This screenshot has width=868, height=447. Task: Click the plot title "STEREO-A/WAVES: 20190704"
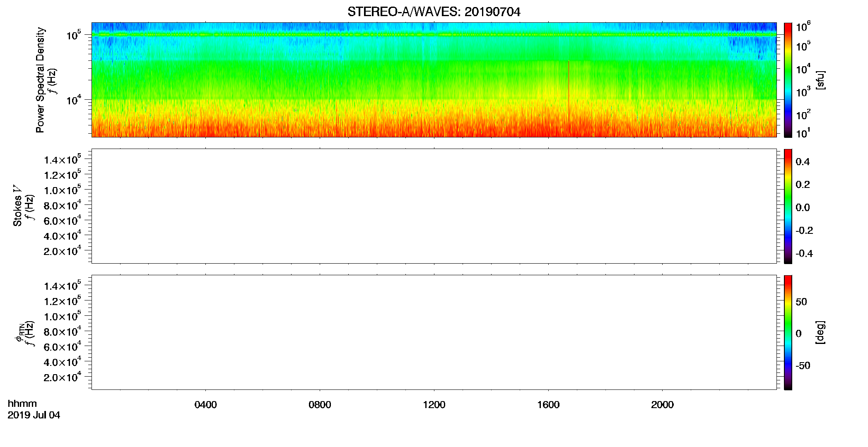click(434, 12)
